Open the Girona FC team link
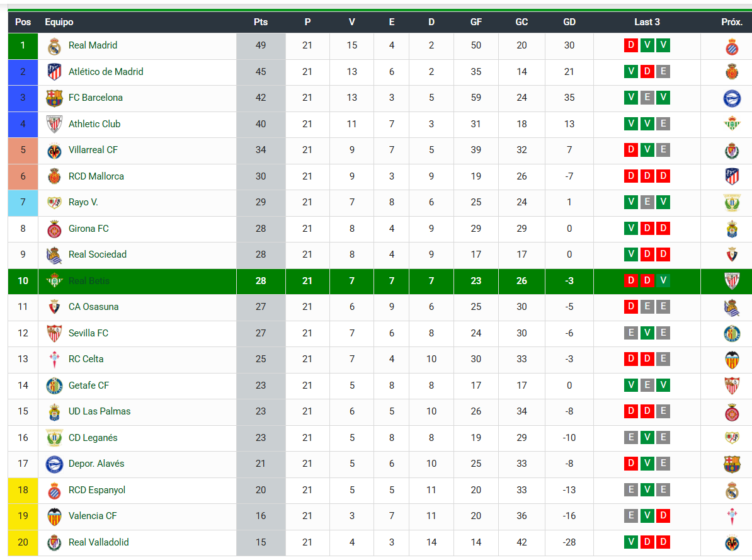Viewport: 752px width, 560px height. [x=88, y=229]
